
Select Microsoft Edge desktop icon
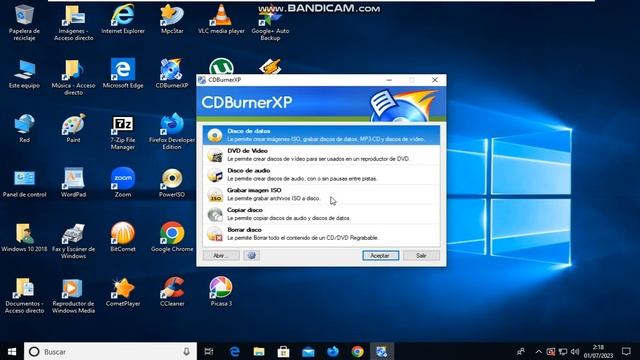click(123, 74)
